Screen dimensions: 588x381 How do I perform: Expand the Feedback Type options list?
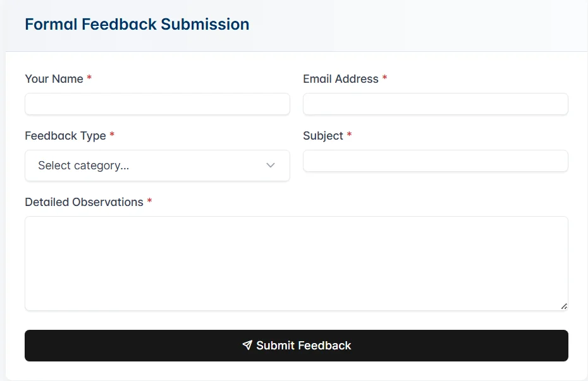pos(157,165)
